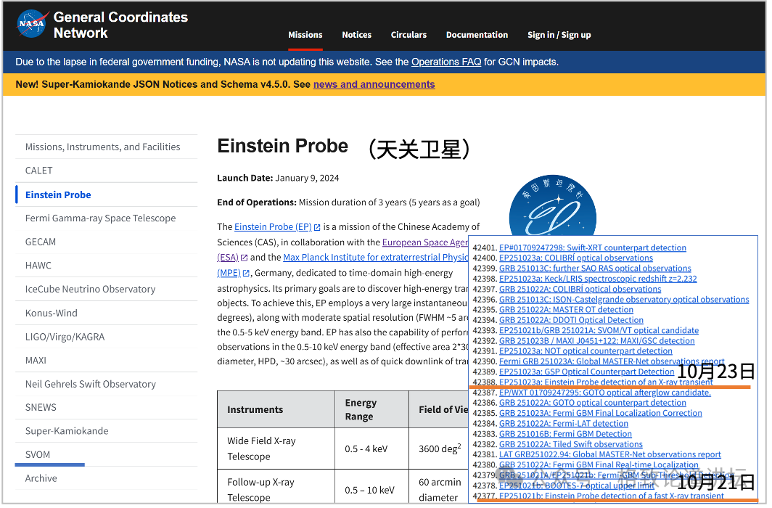The image size is (772, 508).
Task: Click Sign in / Sign up
Action: (x=561, y=35)
